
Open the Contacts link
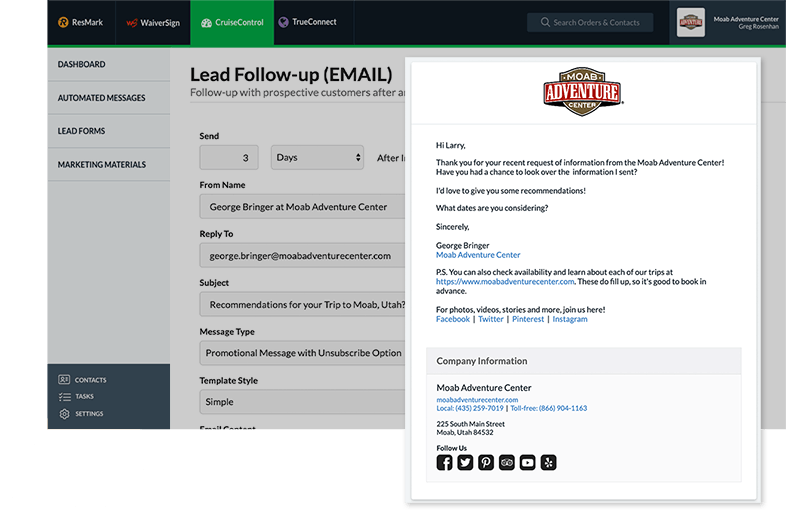[x=90, y=380]
